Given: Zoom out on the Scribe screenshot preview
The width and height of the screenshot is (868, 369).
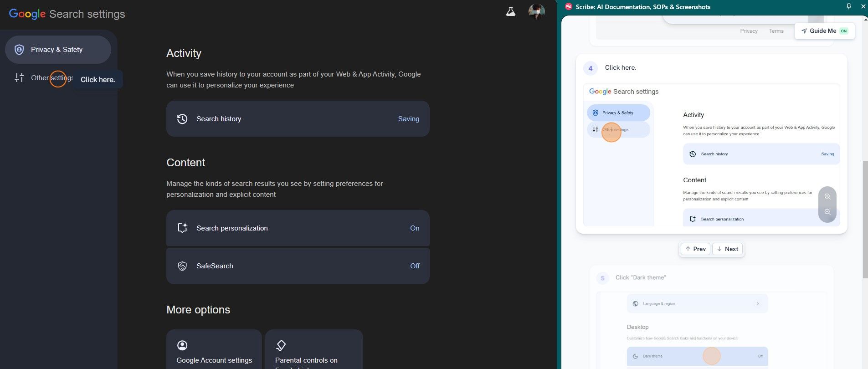Looking at the screenshot, I should tap(827, 212).
